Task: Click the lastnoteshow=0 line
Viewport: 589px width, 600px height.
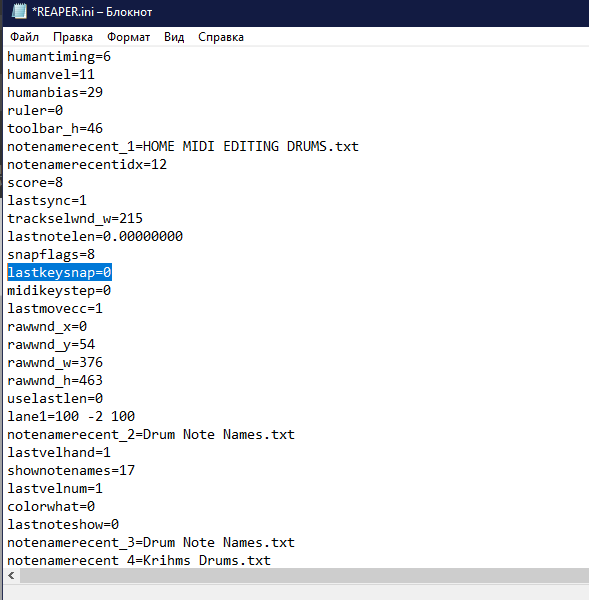Action: [63, 524]
